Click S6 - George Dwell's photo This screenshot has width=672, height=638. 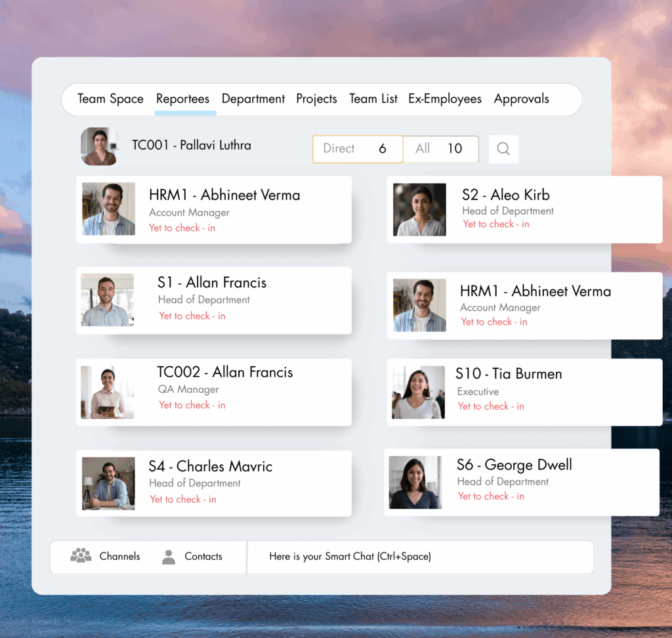point(415,482)
